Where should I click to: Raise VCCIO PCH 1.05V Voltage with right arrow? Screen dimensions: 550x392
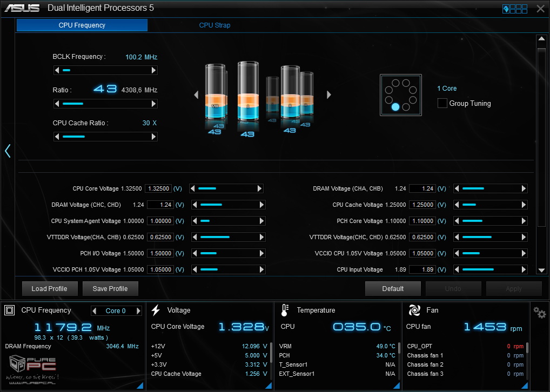[261, 269]
